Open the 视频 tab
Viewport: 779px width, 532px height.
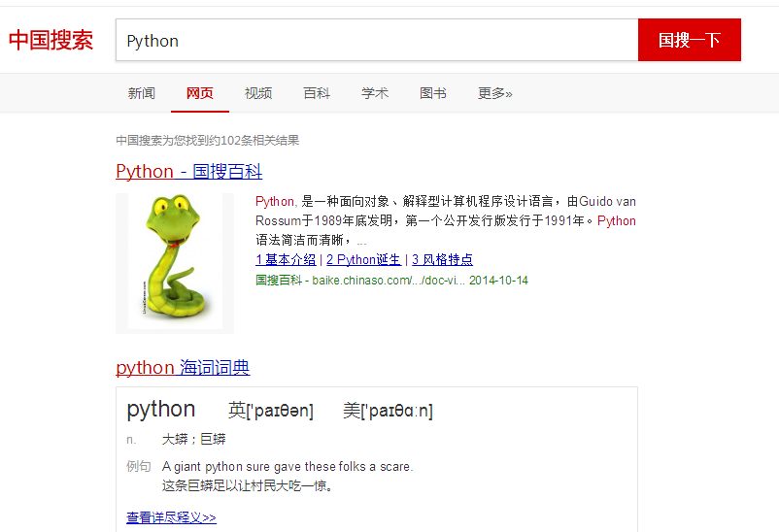point(258,93)
